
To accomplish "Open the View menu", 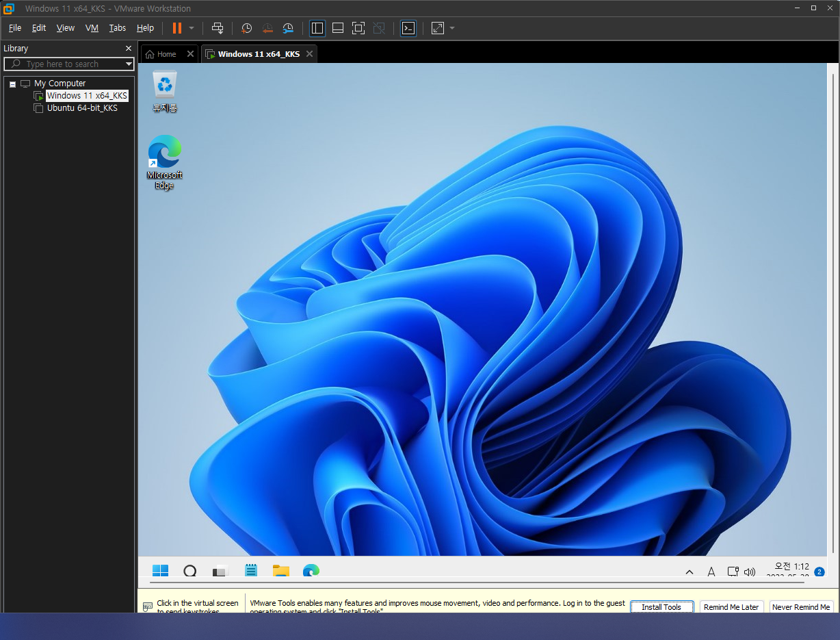I will click(x=66, y=28).
